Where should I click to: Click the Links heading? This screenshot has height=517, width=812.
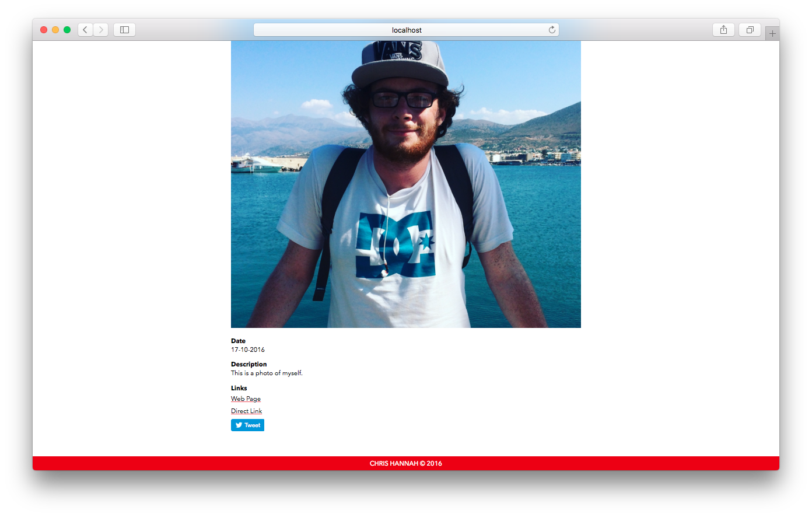[239, 388]
